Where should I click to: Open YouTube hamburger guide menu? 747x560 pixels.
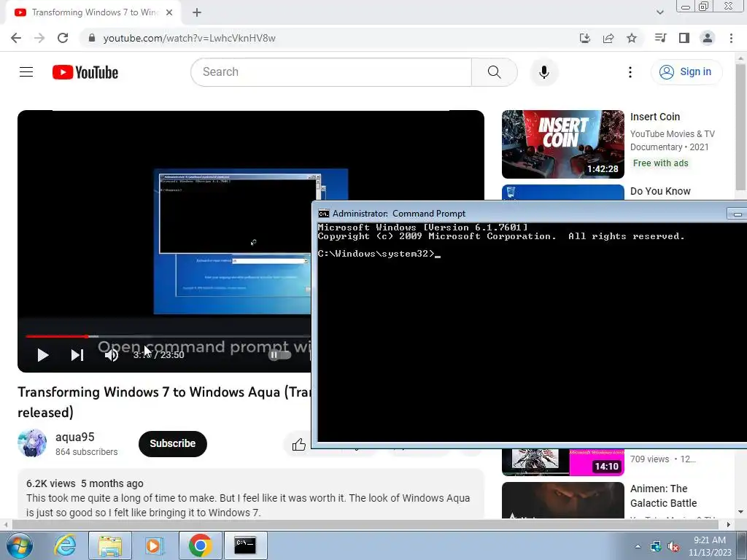26,72
